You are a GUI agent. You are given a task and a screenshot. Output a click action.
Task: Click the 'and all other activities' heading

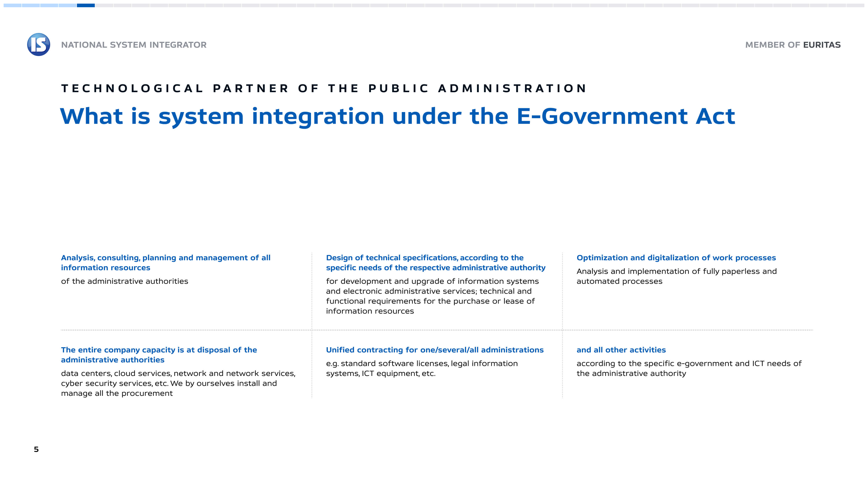click(x=621, y=350)
